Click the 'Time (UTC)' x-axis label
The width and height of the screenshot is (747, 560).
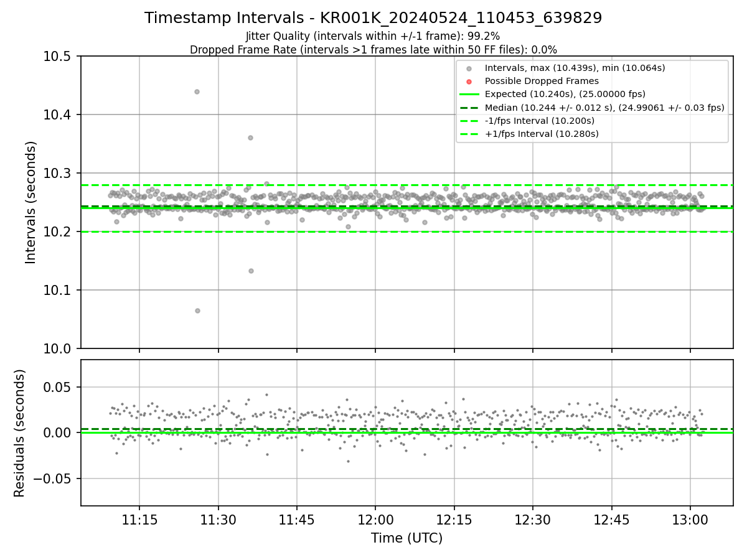coord(406,538)
